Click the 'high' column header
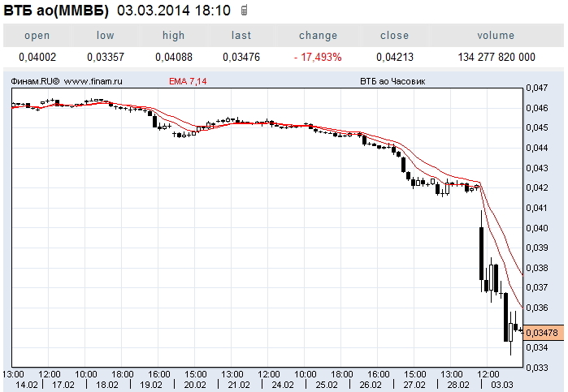This screenshot has width=568, height=392. (x=174, y=35)
